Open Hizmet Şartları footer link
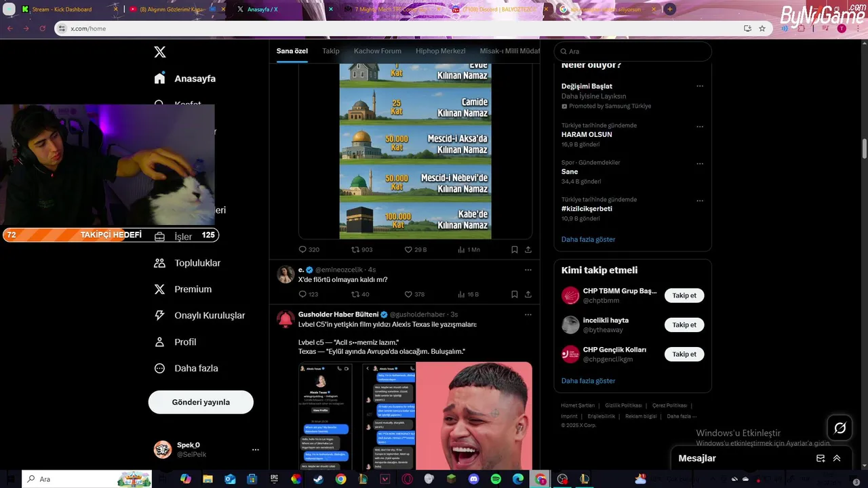Screen dimensions: 868x488 578,405
